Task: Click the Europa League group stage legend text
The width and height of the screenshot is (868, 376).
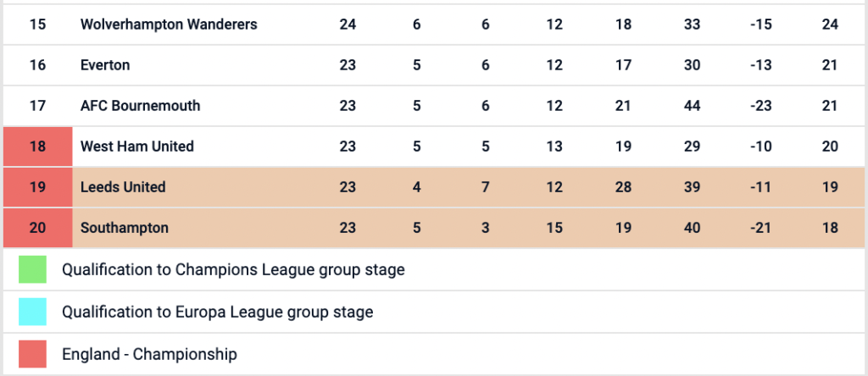Action: pyautogui.click(x=217, y=312)
